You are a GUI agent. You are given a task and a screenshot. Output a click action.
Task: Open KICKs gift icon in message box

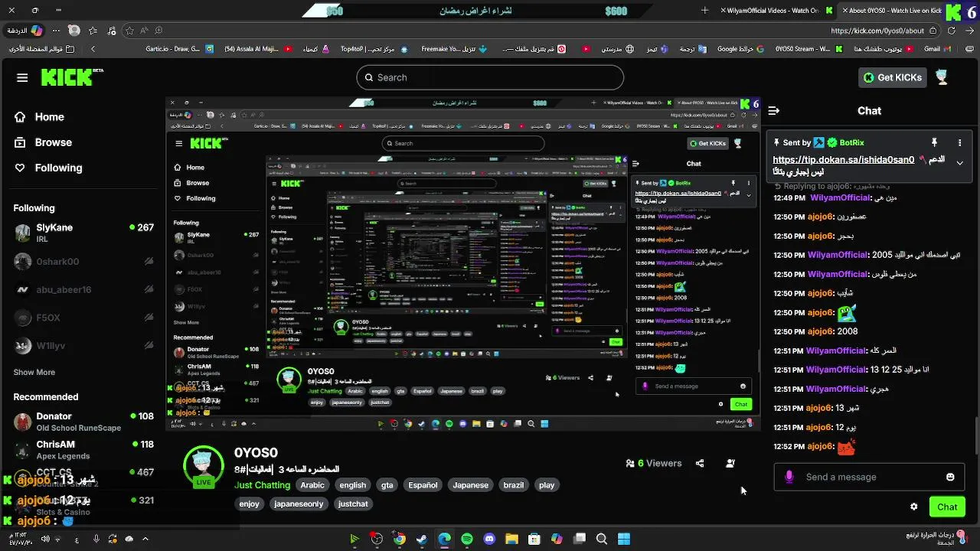point(789,477)
